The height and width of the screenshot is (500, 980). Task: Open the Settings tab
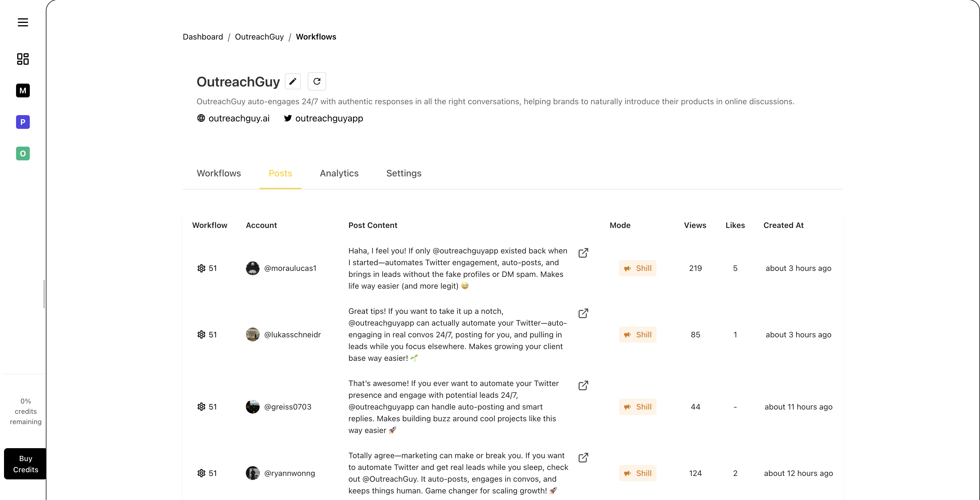[x=404, y=173]
